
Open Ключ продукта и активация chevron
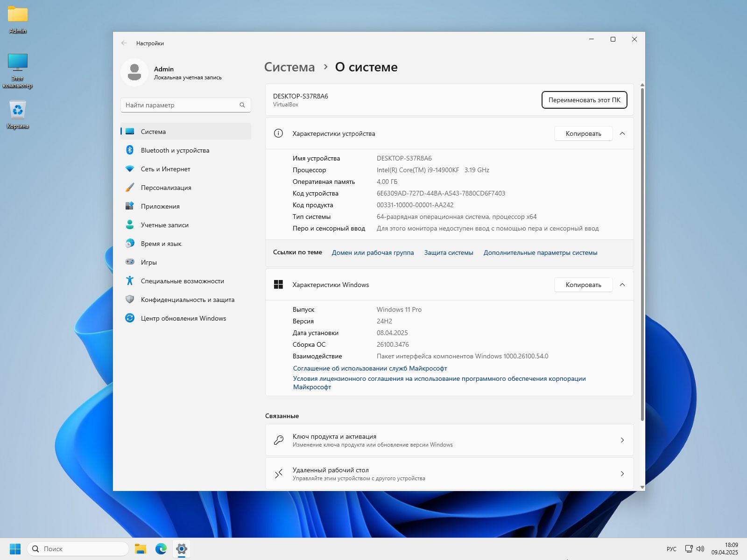[622, 440]
